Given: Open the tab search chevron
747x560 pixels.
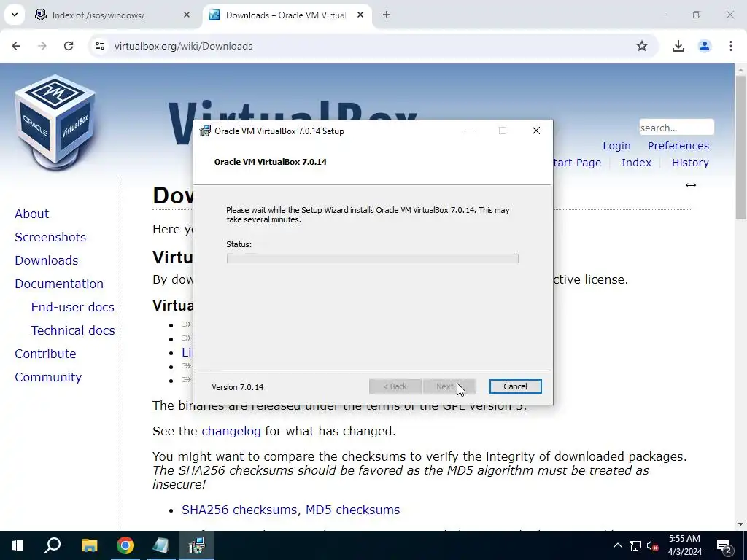Looking at the screenshot, I should pos(15,15).
